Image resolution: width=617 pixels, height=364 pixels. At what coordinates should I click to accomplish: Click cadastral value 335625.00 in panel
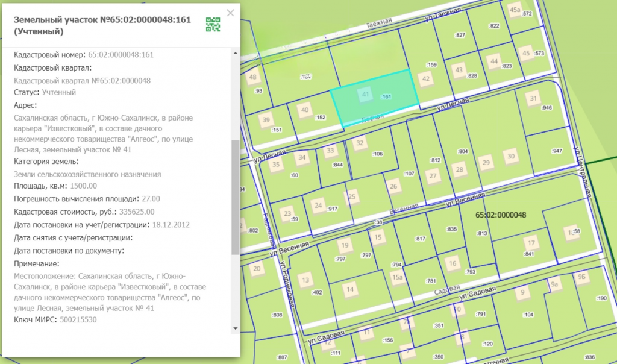[x=137, y=212]
